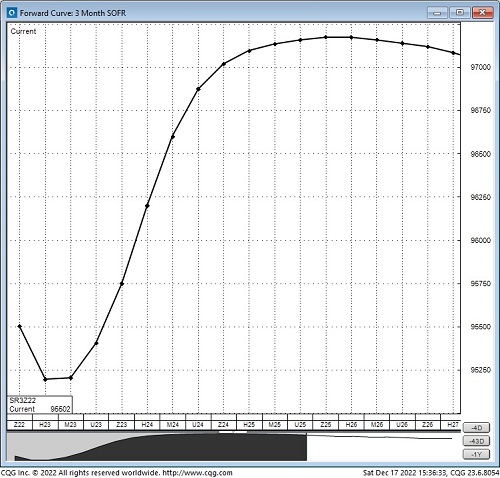Select the H23 contract label on axis
The image size is (500, 478).
tap(45, 425)
